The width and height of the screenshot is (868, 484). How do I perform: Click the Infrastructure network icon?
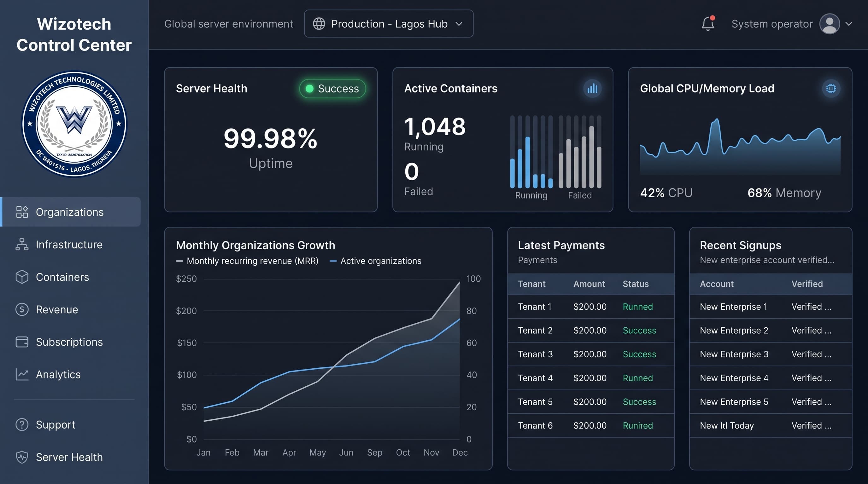tap(22, 244)
